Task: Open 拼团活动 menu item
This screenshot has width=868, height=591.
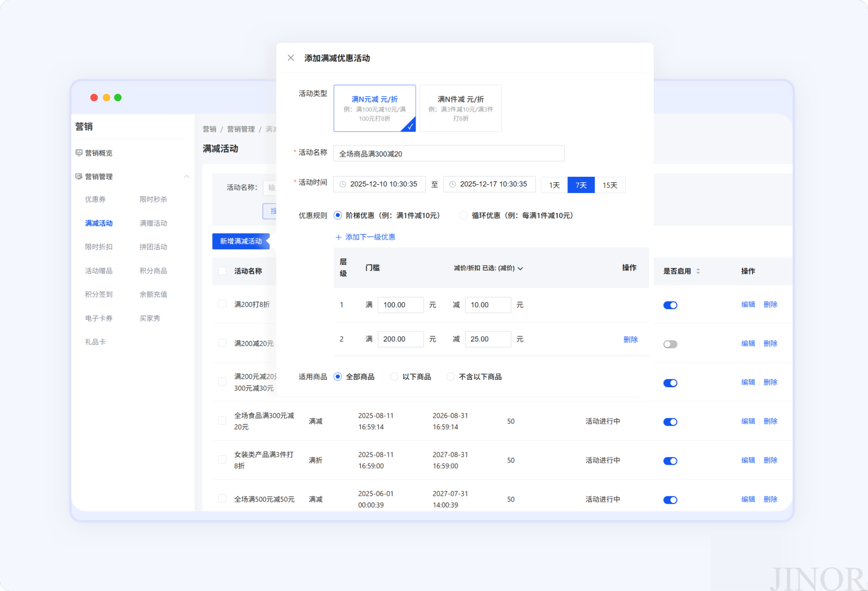Action: point(154,247)
